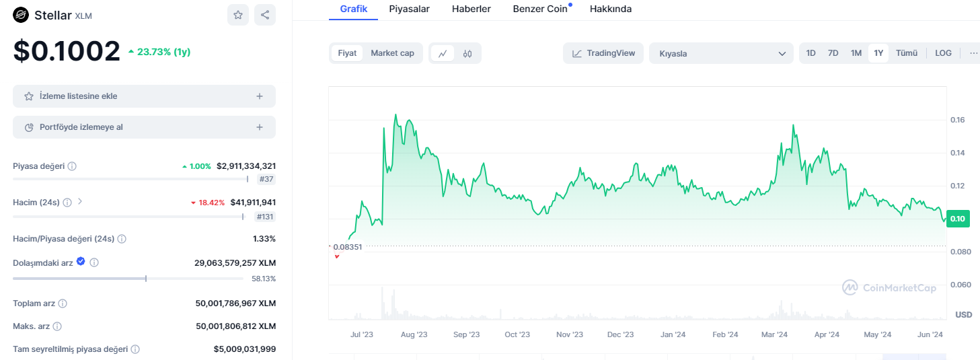Screen dimensions: 980x360
Task: Click the 50,001,806,812 XLM max supply value
Action: click(x=235, y=326)
